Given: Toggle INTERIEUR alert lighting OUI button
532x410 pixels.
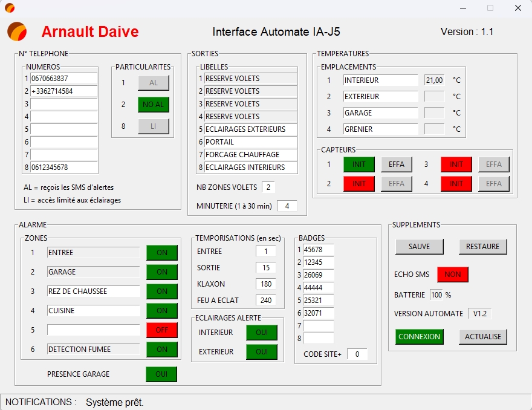Looking at the screenshot, I should (x=261, y=333).
